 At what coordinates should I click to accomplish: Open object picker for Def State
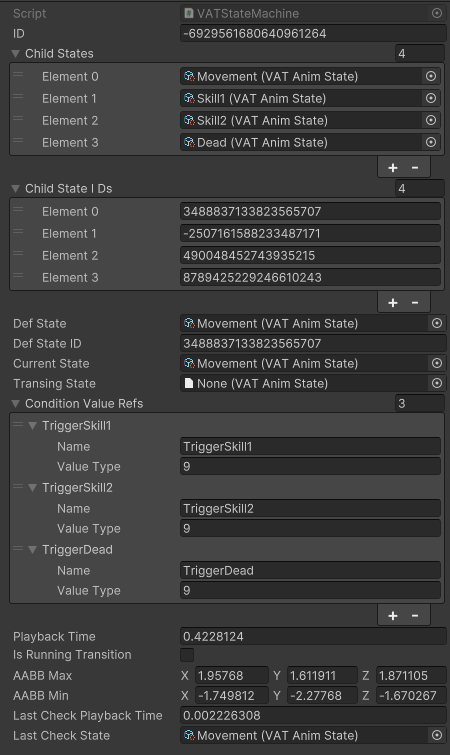(x=437, y=323)
